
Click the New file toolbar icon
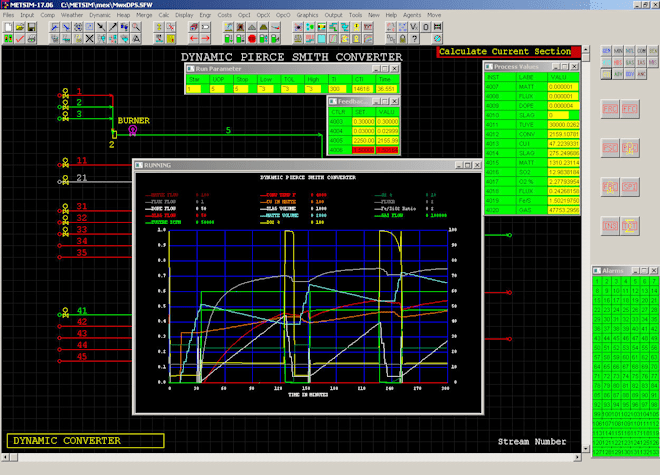pos(8,27)
